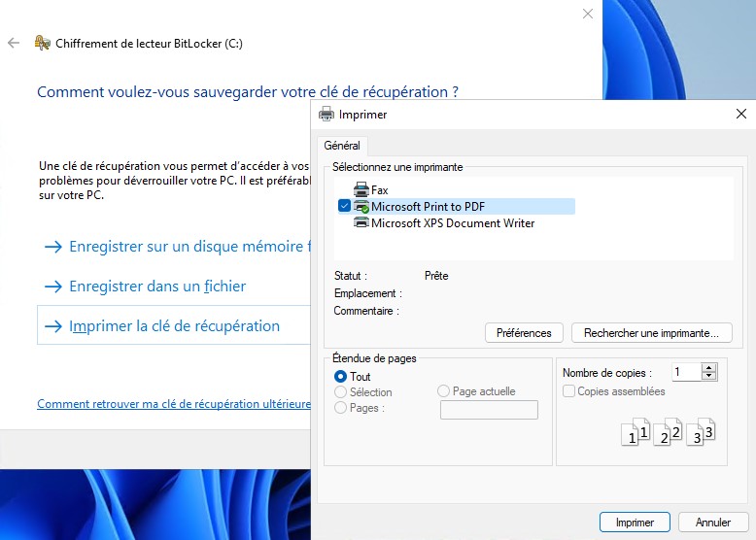The width and height of the screenshot is (756, 540).
Task: Toggle the checkbox beside Microsoft Print to PDF
Action: (x=344, y=206)
